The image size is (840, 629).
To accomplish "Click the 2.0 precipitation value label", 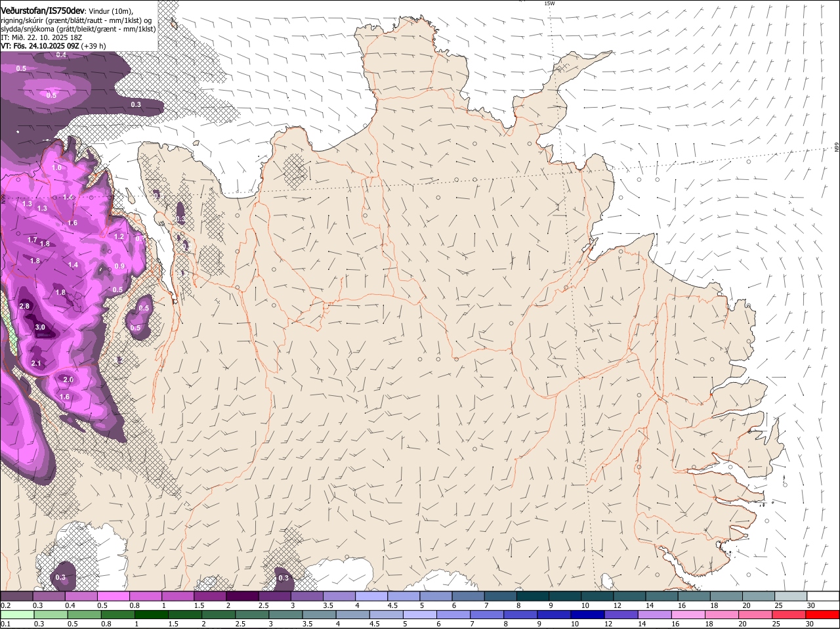I will 68,380.
